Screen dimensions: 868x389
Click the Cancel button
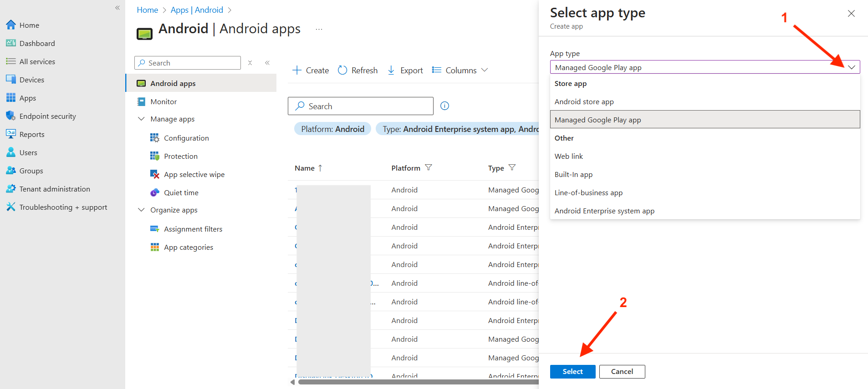[x=622, y=372]
